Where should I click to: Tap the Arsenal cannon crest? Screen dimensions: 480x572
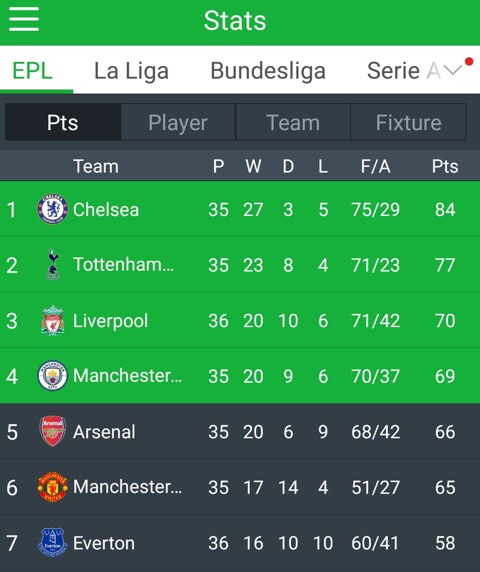(x=53, y=431)
